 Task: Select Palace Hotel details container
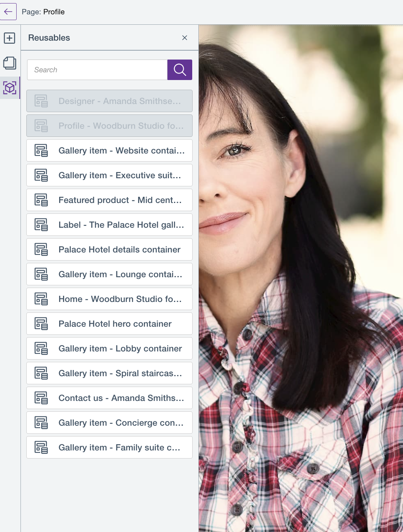[x=109, y=249]
